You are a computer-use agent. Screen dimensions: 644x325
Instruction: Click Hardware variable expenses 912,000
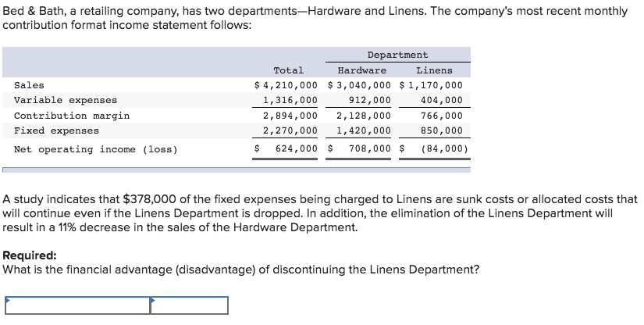pyautogui.click(x=370, y=100)
